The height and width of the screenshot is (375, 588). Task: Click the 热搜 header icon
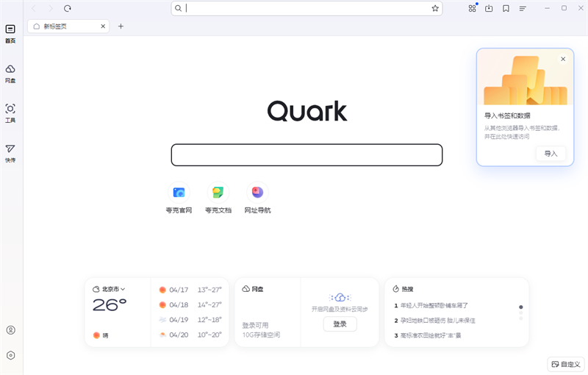pos(395,289)
